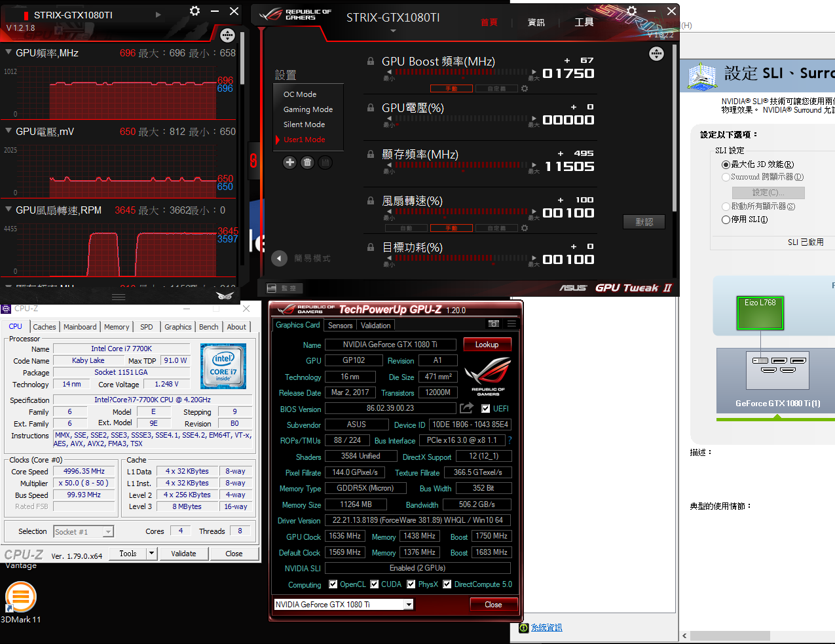Click round move handle in GPU Tweak II panel
835x644 pixels.
point(656,54)
